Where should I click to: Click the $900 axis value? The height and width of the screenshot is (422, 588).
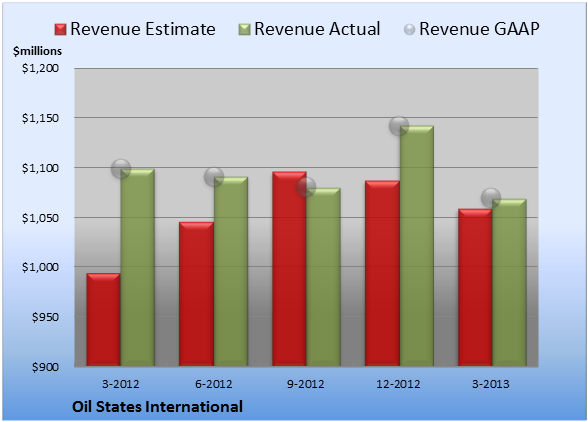coord(45,367)
